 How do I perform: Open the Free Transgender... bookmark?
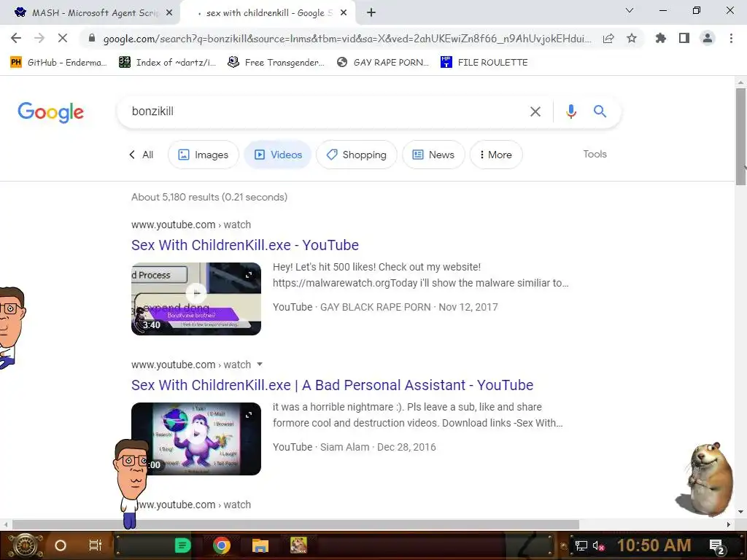click(276, 63)
